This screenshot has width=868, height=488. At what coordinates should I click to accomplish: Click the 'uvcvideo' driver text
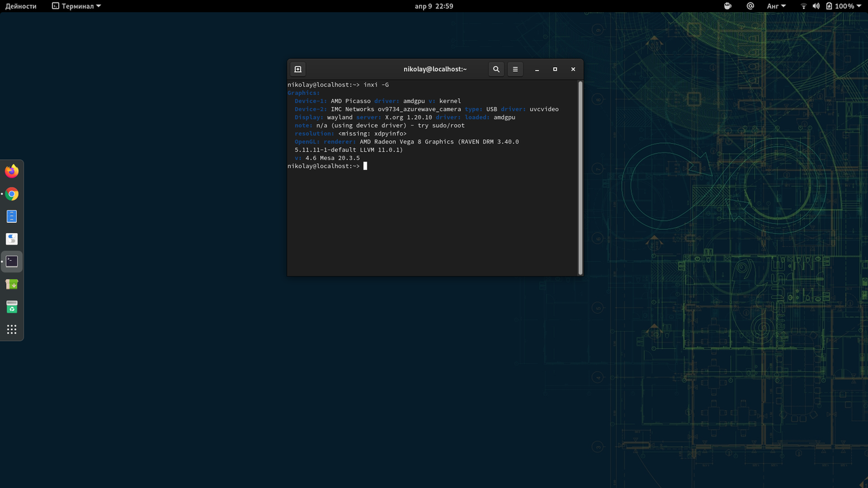point(544,109)
